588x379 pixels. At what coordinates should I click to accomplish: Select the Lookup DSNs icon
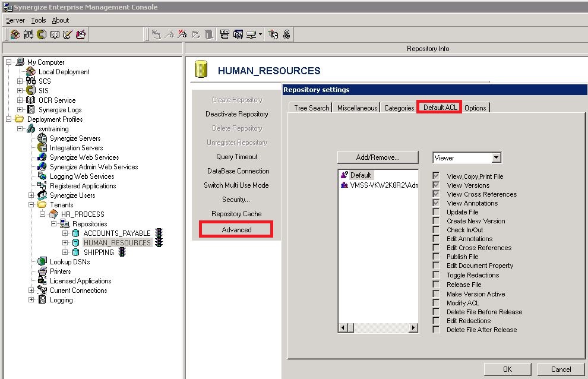pyautogui.click(x=42, y=261)
